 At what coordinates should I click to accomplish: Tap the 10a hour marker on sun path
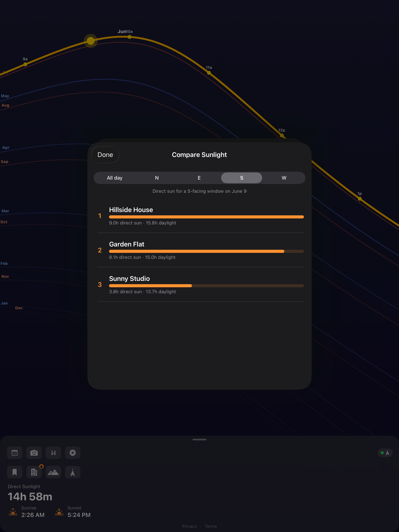pos(130,37)
